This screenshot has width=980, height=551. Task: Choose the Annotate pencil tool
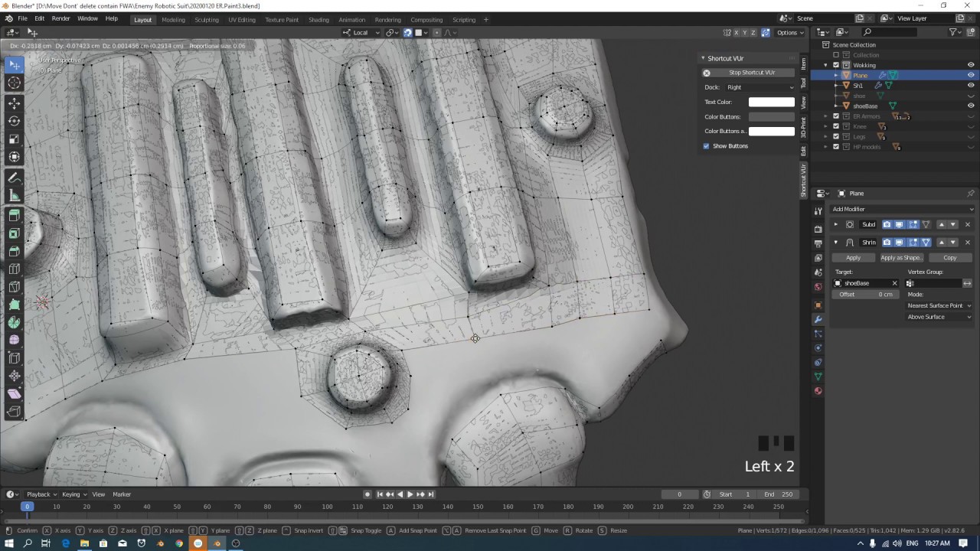click(x=15, y=178)
